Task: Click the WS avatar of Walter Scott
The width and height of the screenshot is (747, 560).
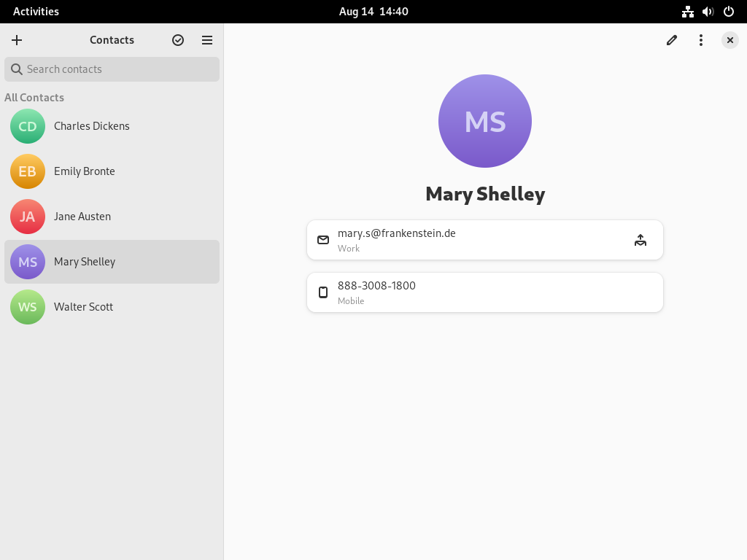Action: [x=28, y=307]
